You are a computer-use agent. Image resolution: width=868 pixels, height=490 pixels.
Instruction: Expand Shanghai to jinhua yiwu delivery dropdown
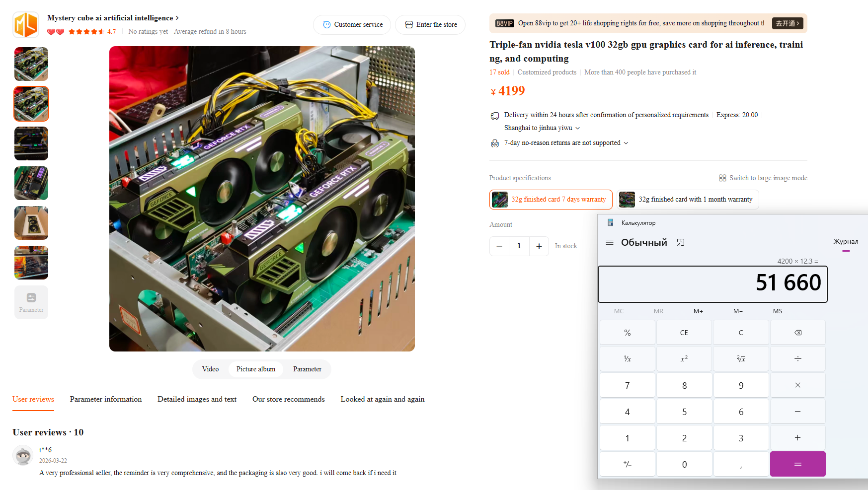click(x=542, y=128)
